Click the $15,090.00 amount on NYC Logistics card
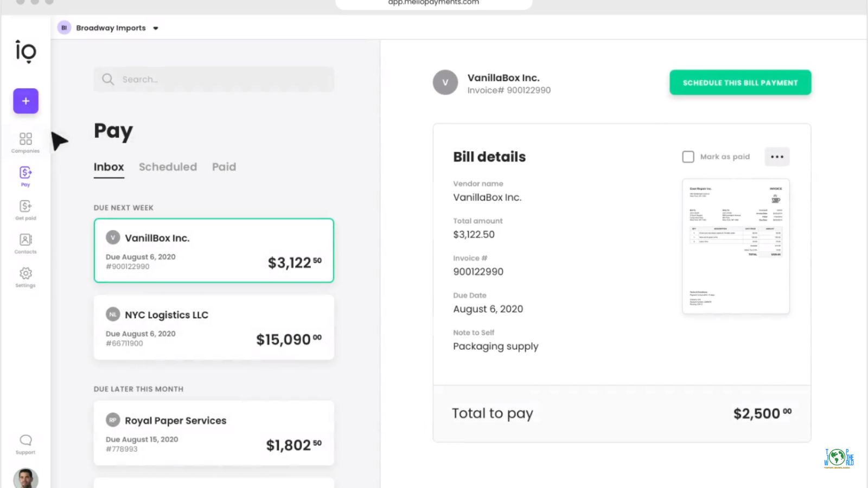868x488 pixels. coord(289,339)
